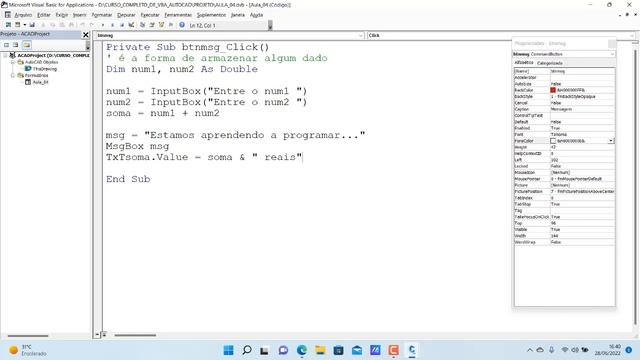Image resolution: width=640 pixels, height=360 pixels.
Task: Click the red BackColor swatch
Action: 553,90
